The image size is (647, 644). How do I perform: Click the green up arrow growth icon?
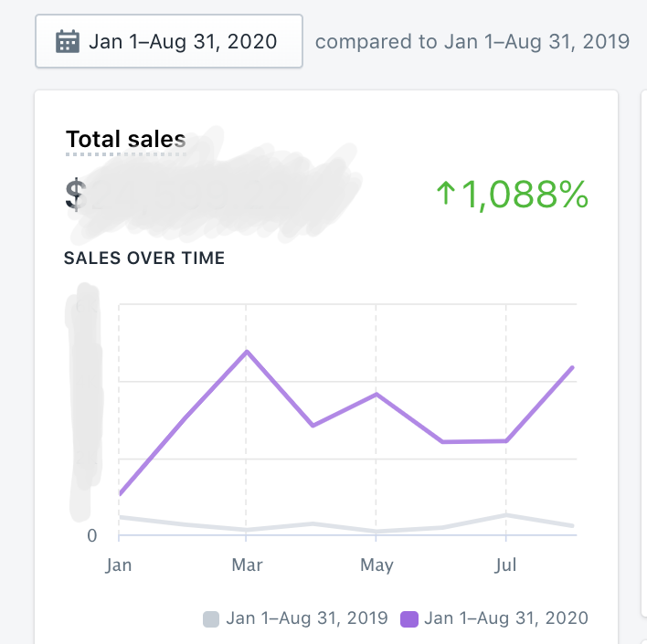(x=445, y=193)
